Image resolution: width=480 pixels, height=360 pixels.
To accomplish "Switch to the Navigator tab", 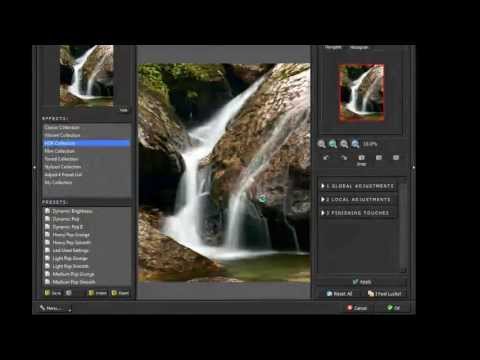I will pos(333,47).
